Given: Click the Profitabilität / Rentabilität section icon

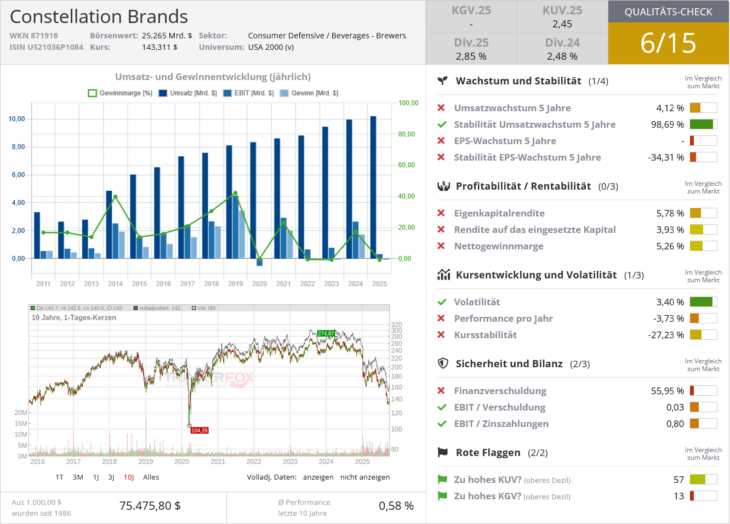Looking at the screenshot, I should pos(442,186).
